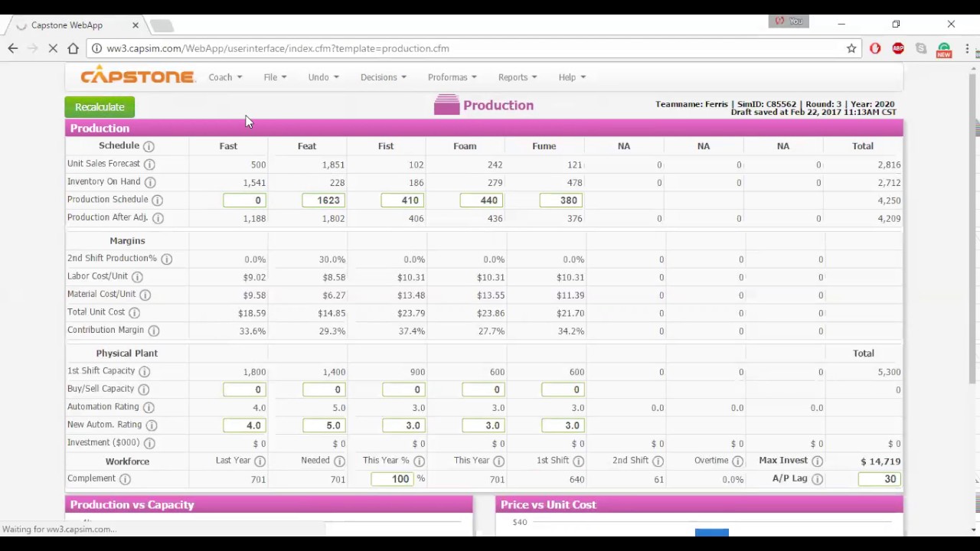Open the File dropdown menu
The height and width of the screenshot is (551, 980).
275,77
